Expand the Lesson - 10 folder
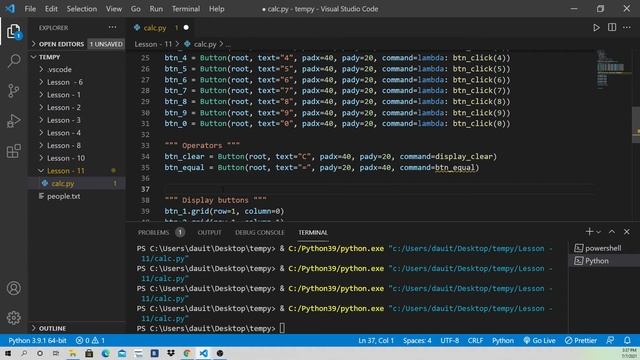Screen dimensions: 640x360 point(41,158)
